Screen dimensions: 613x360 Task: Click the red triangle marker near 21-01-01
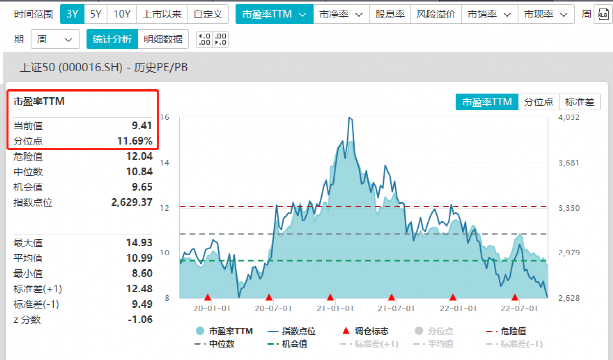point(330,297)
